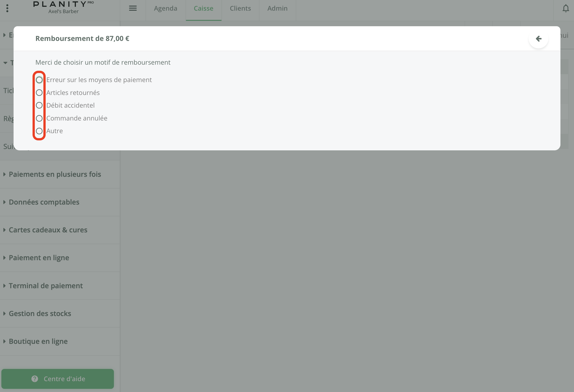Expand 'Paiements en plusieurs fois' section

[55, 174]
